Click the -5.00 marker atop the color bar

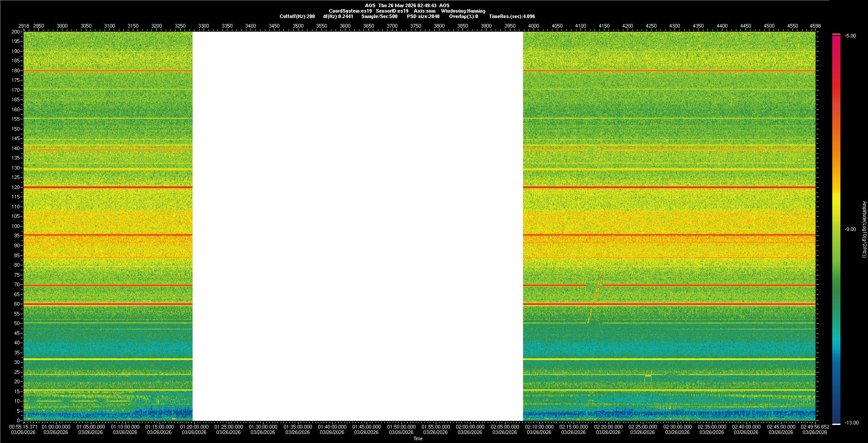pos(850,36)
